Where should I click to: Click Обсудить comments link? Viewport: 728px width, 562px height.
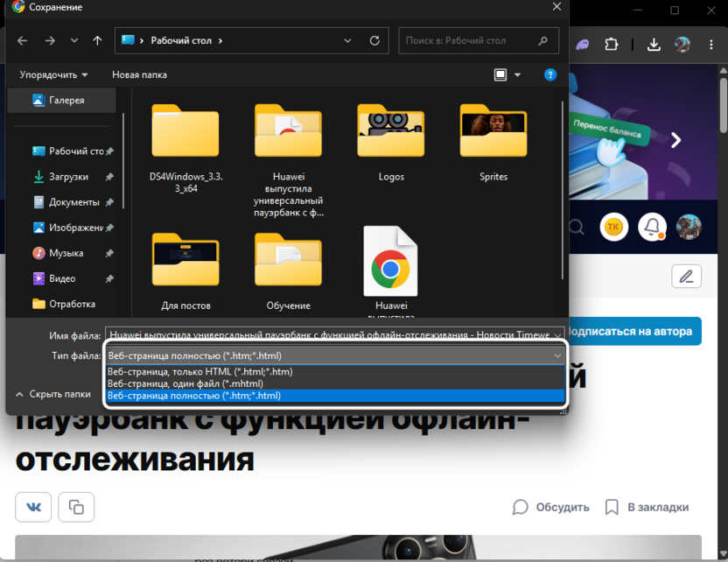click(550, 507)
